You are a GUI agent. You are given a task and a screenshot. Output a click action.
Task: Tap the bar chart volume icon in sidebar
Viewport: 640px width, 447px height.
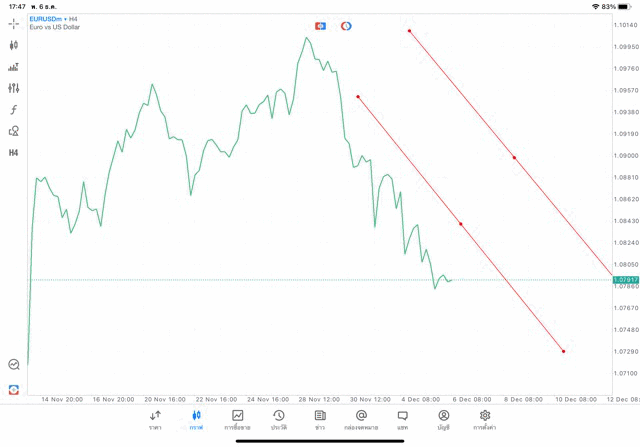[14, 67]
